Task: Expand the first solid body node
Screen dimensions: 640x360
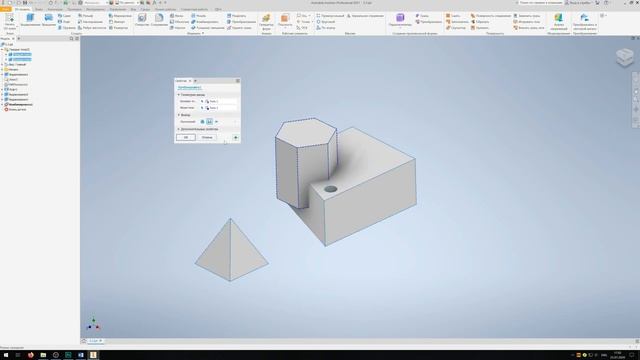Action: [6, 54]
